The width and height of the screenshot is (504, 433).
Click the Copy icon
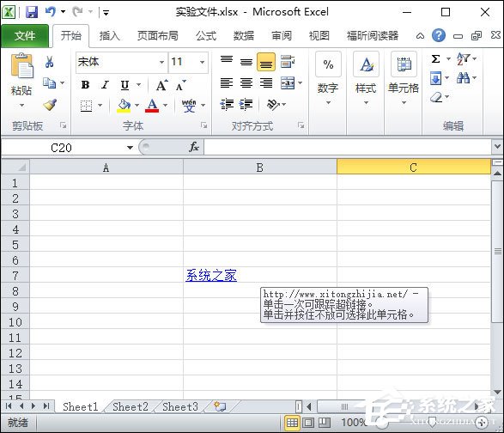(x=49, y=83)
